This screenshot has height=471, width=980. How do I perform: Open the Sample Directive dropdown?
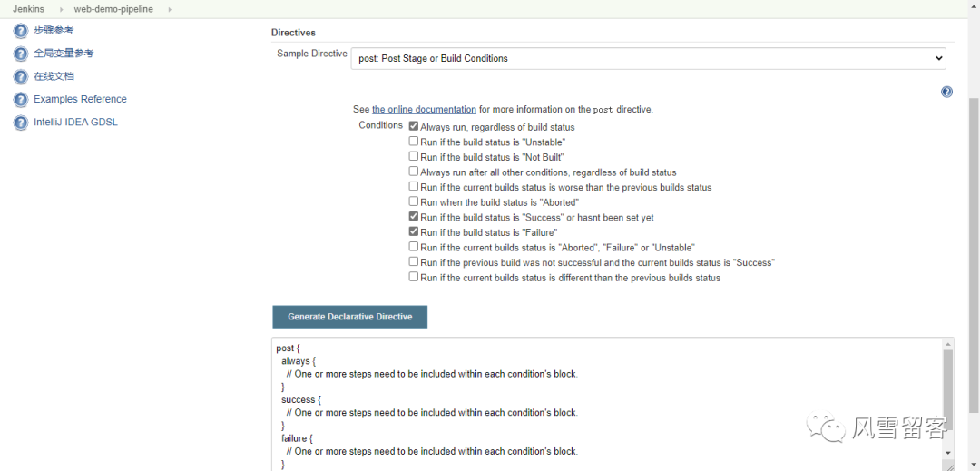pyautogui.click(x=648, y=58)
